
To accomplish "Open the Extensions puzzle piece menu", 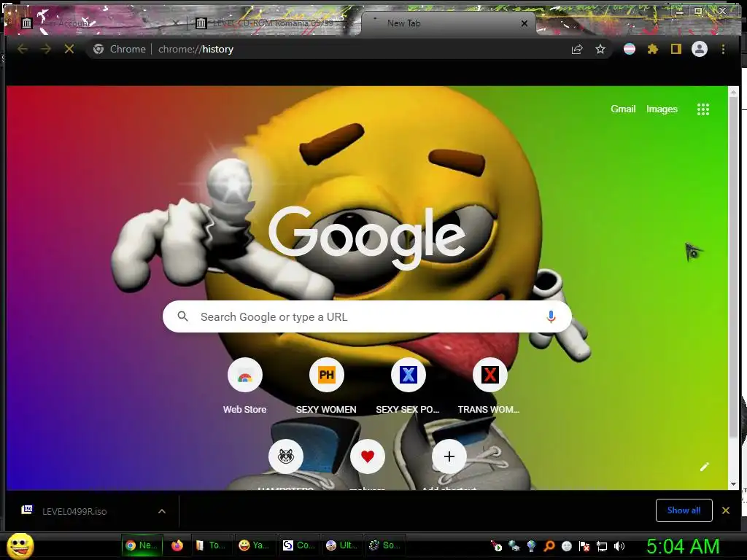I will 653,49.
